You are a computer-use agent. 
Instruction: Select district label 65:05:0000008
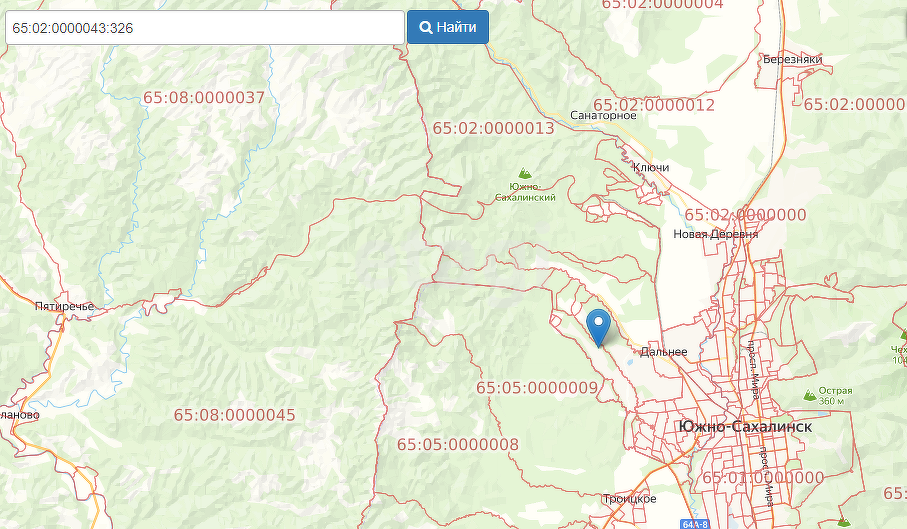[x=458, y=444]
